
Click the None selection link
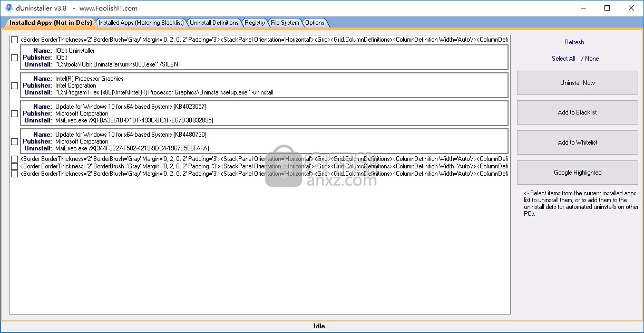592,59
